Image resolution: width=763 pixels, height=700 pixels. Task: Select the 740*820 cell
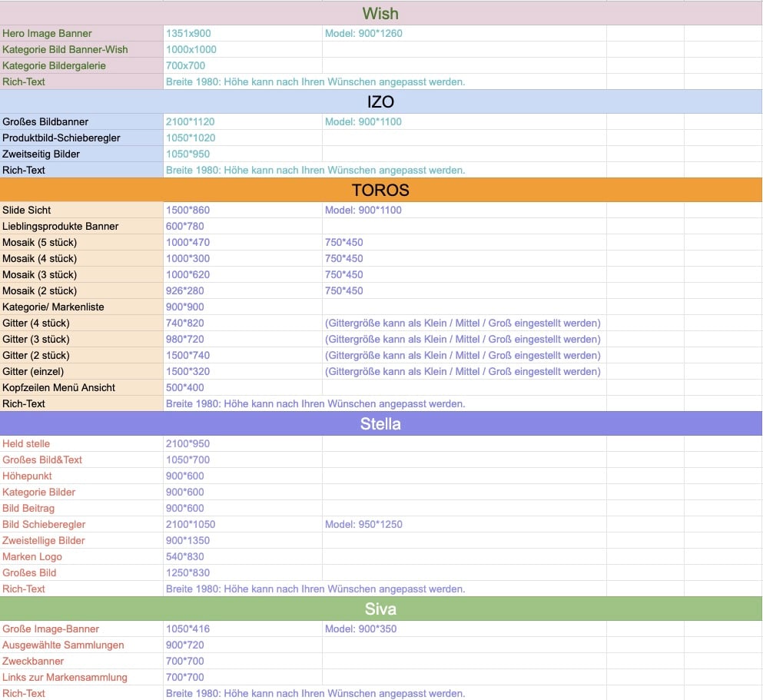pyautogui.click(x=242, y=323)
